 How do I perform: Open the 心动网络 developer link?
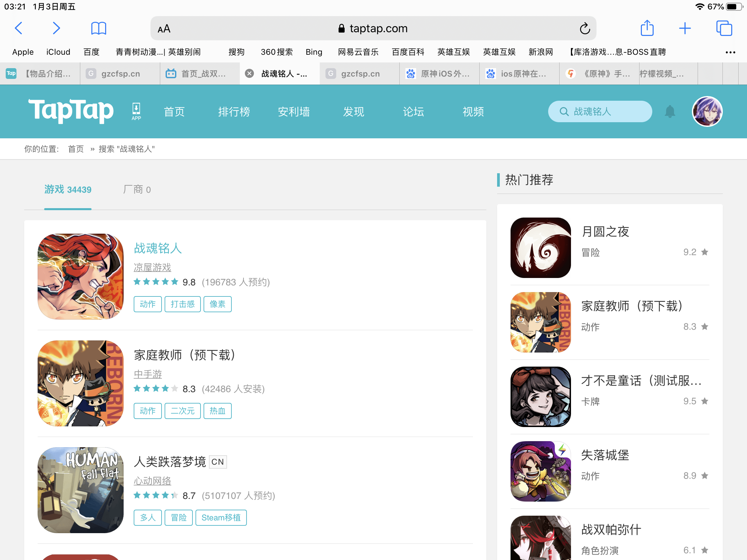(x=152, y=481)
